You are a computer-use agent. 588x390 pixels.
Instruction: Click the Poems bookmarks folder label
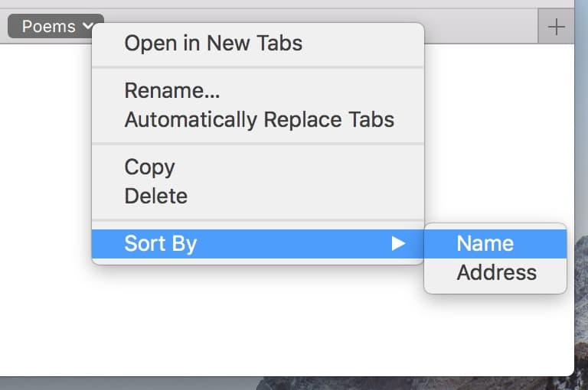coord(47,27)
